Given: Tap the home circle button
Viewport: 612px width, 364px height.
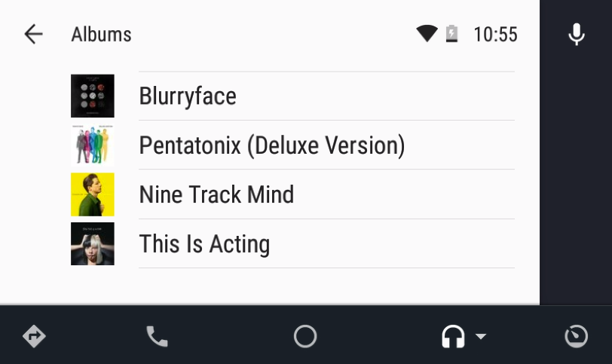Looking at the screenshot, I should click(x=305, y=336).
